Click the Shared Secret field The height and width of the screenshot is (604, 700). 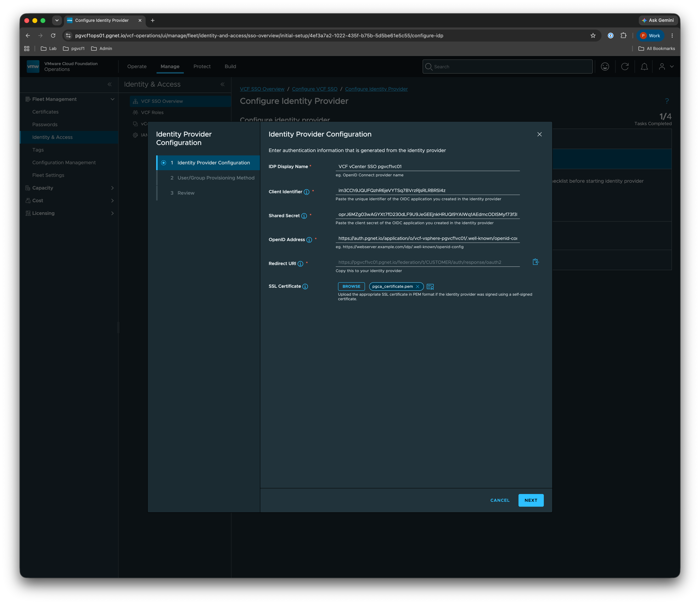pyautogui.click(x=427, y=215)
